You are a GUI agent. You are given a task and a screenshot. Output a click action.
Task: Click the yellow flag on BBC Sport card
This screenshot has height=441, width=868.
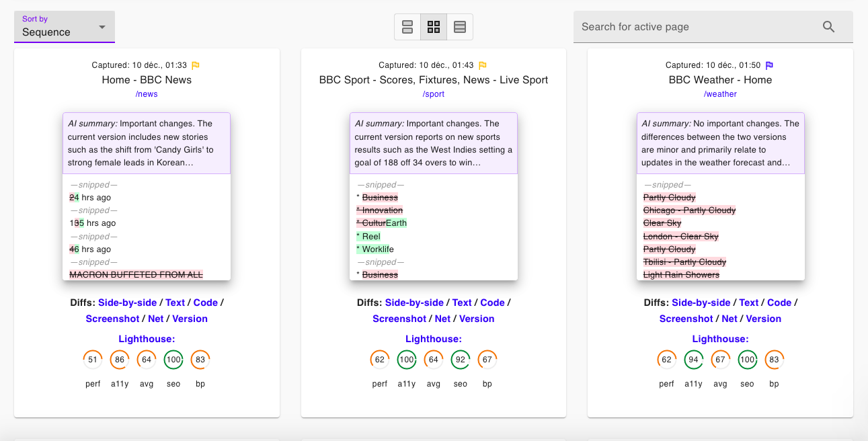[482, 66]
